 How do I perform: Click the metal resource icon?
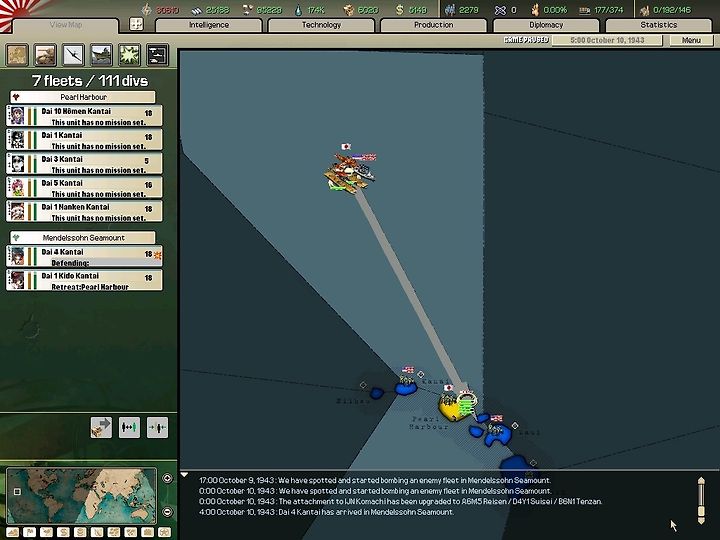[x=196, y=10]
